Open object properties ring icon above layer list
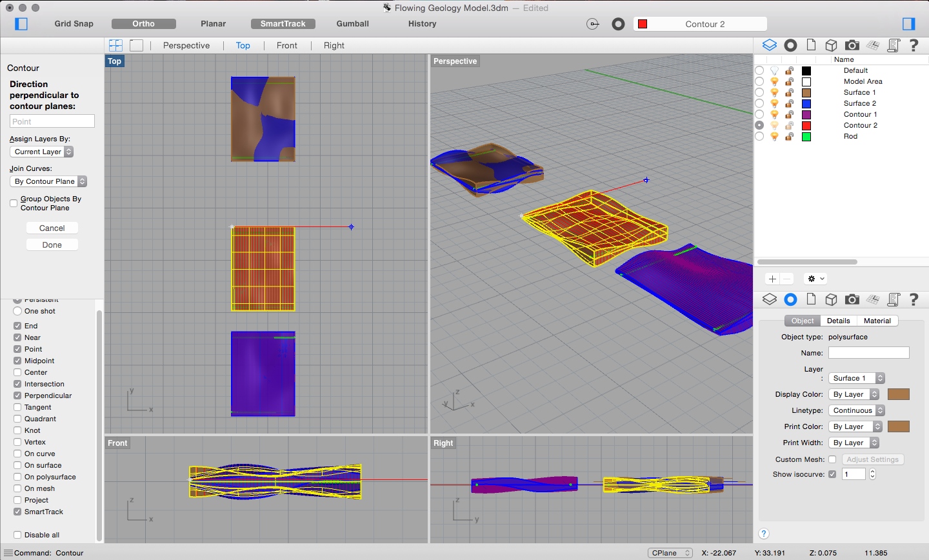Screen dimensions: 929x560 [790, 45]
